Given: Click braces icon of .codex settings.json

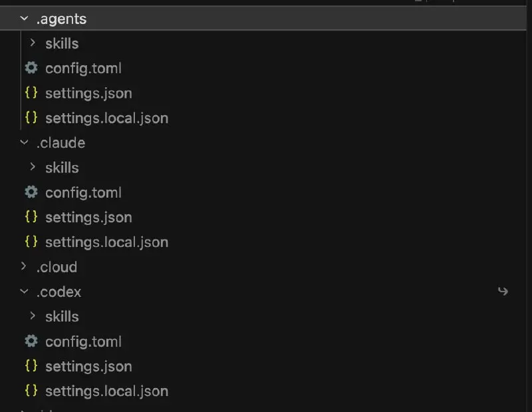Looking at the screenshot, I should (x=31, y=366).
